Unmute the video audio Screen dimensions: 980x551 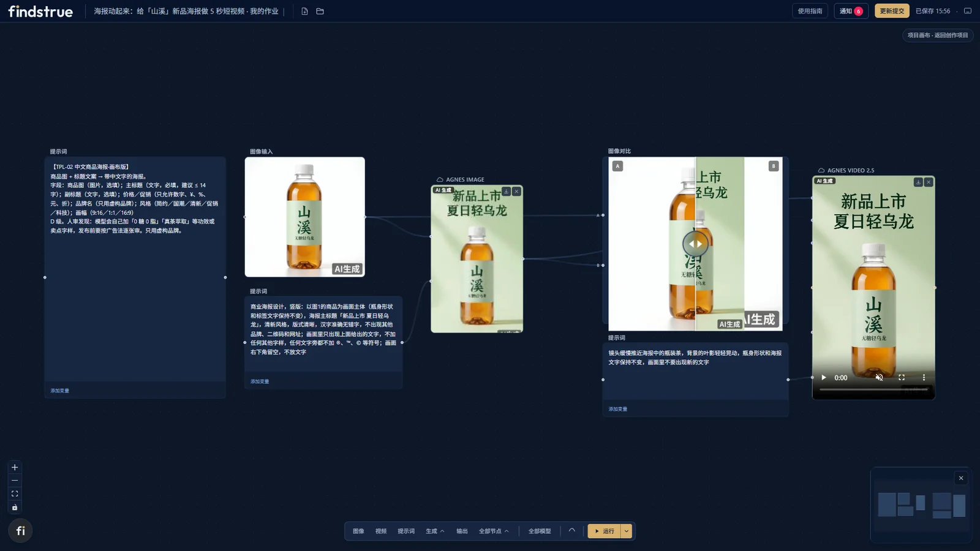tap(879, 378)
